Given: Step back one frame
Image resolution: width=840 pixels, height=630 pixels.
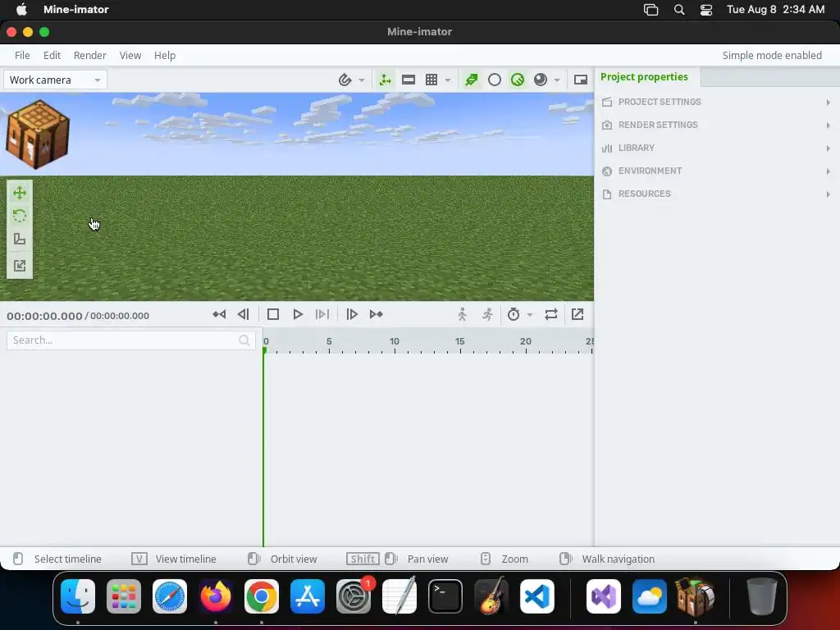Looking at the screenshot, I should [x=243, y=314].
